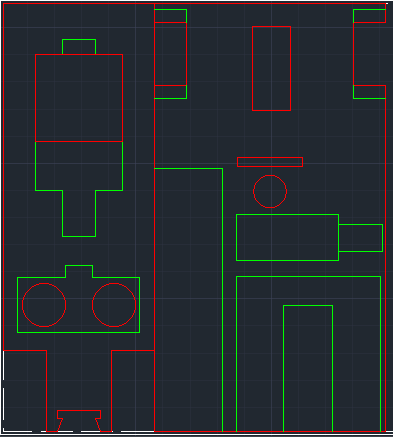Select the tall red rectangle at top center
The height and width of the screenshot is (437, 393).
click(x=271, y=68)
